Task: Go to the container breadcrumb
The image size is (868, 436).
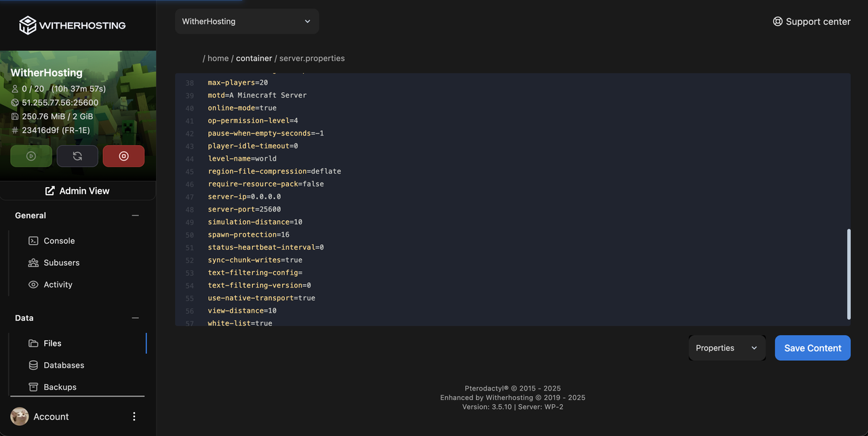Action: pos(254,58)
